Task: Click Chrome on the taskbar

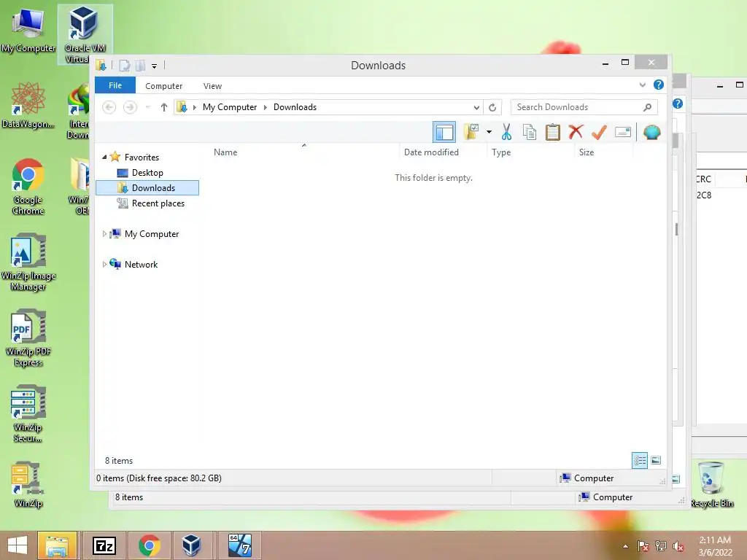Action: (x=149, y=545)
